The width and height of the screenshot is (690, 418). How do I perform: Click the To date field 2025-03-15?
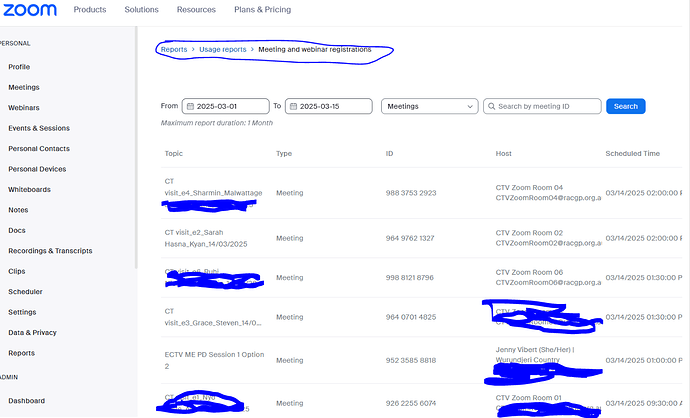coord(329,106)
